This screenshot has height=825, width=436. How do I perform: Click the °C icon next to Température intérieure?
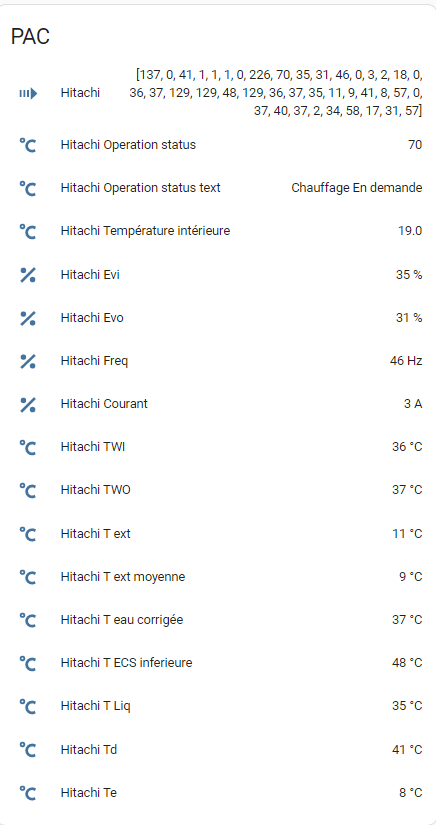click(28, 231)
